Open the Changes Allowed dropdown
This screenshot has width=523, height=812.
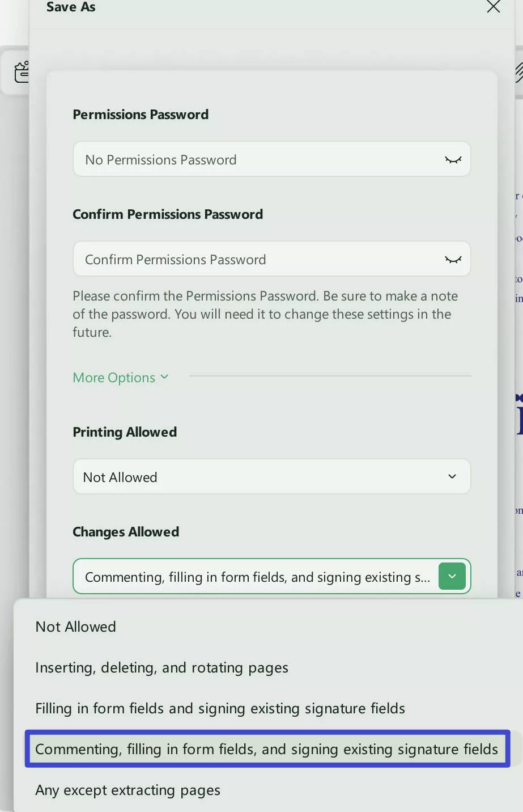[x=271, y=576]
